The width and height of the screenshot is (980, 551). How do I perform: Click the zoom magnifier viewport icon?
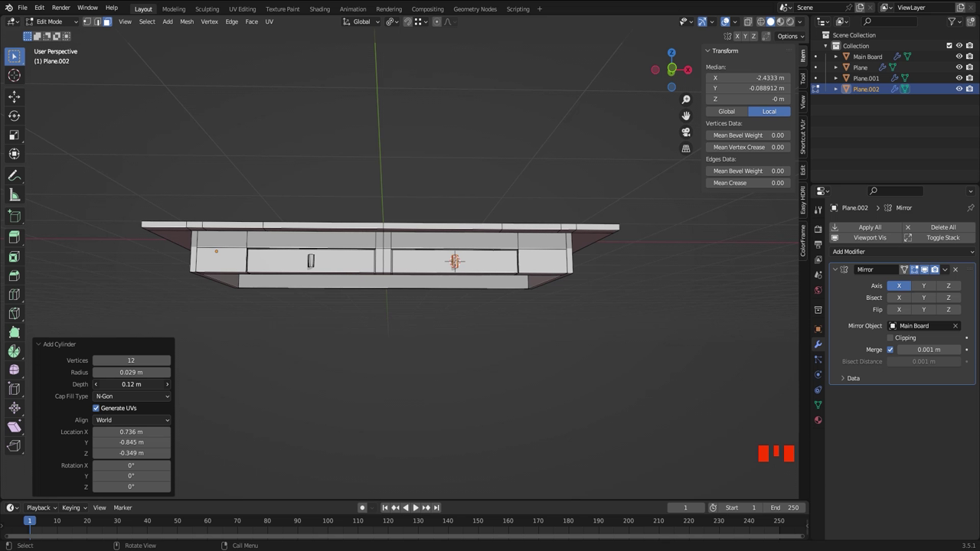pos(686,99)
